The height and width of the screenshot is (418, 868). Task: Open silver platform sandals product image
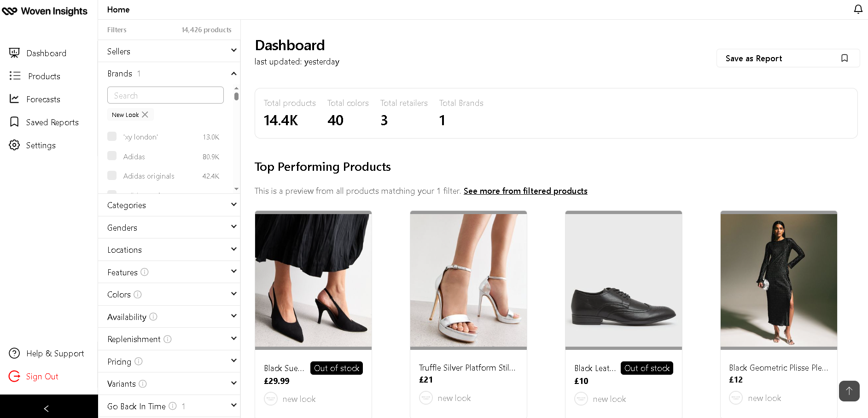468,280
